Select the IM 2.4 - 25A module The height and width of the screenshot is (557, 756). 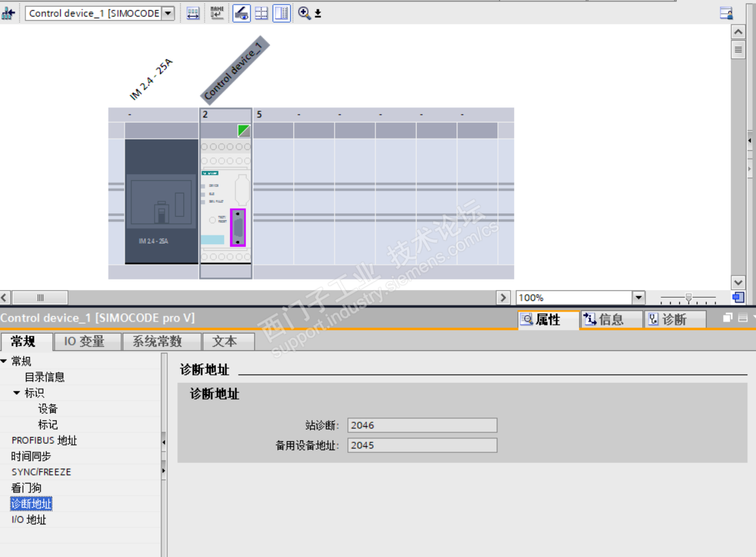point(161,201)
